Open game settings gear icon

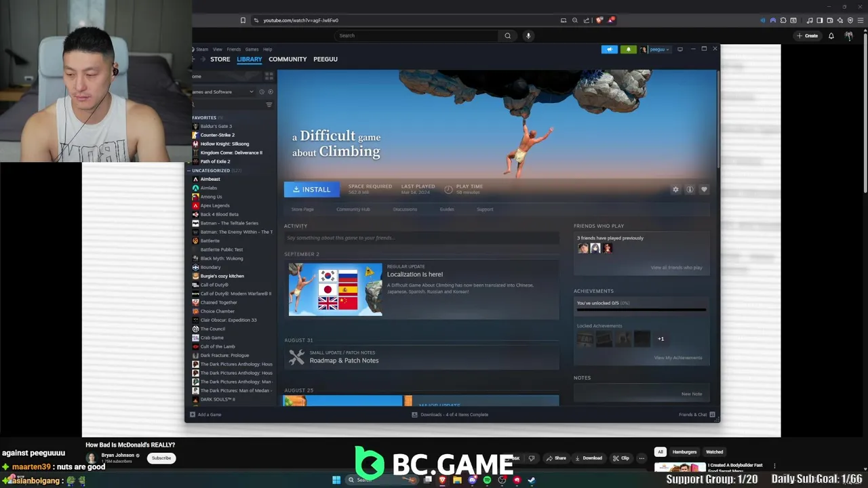tap(675, 190)
